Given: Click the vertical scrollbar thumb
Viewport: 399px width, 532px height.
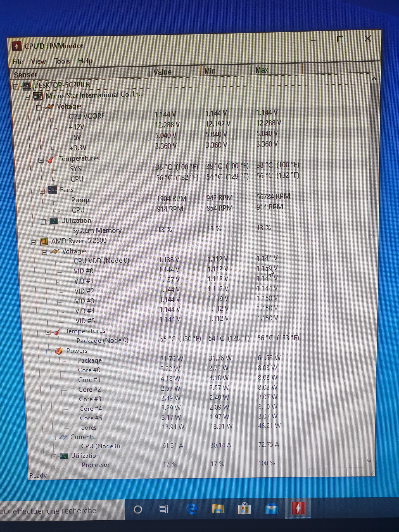Looking at the screenshot, I should [x=374, y=161].
